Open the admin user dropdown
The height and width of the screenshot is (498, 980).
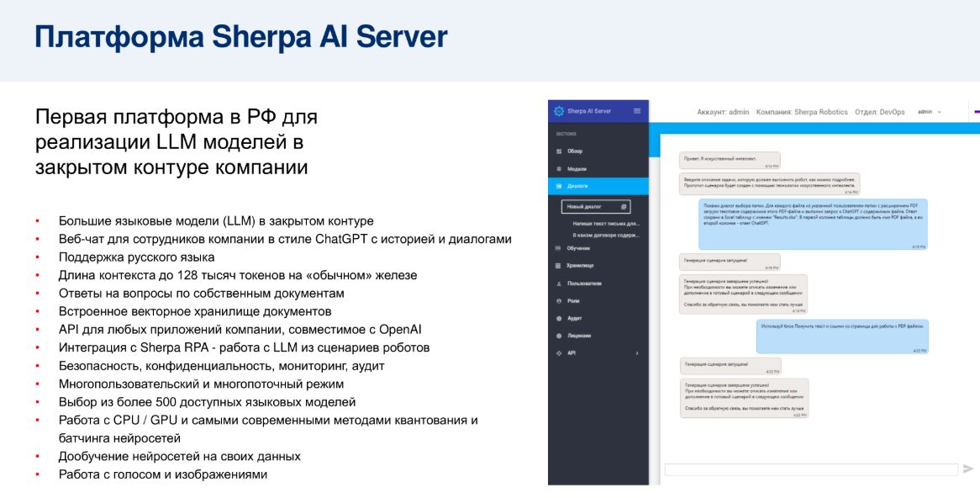pyautogui.click(x=930, y=112)
